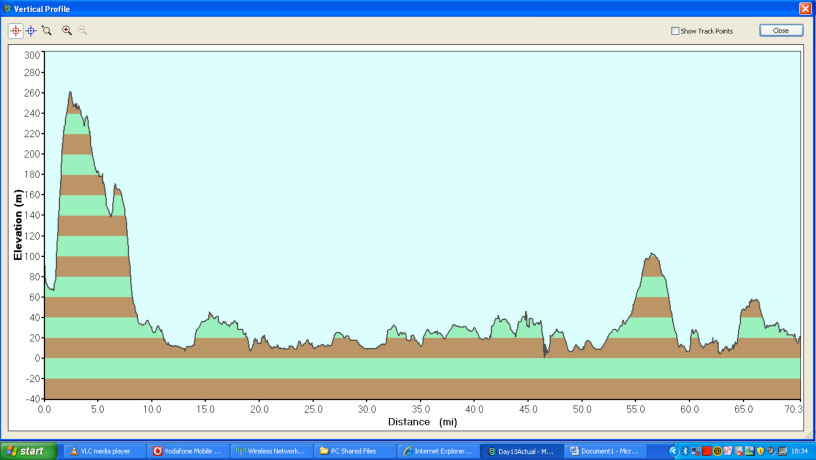This screenshot has height=460, width=816.
Task: Click the Bluetooth tray icon
Action: (x=685, y=451)
